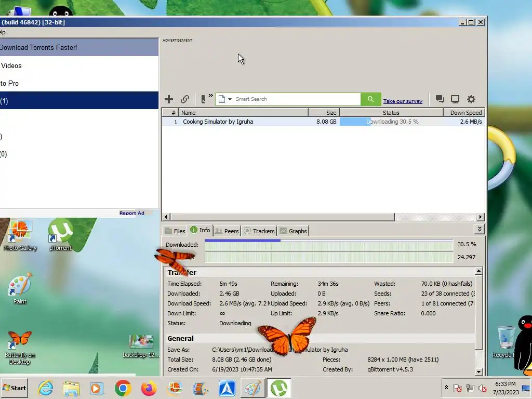Switch to the Info tab
This screenshot has height=399, width=532.
coord(200,230)
